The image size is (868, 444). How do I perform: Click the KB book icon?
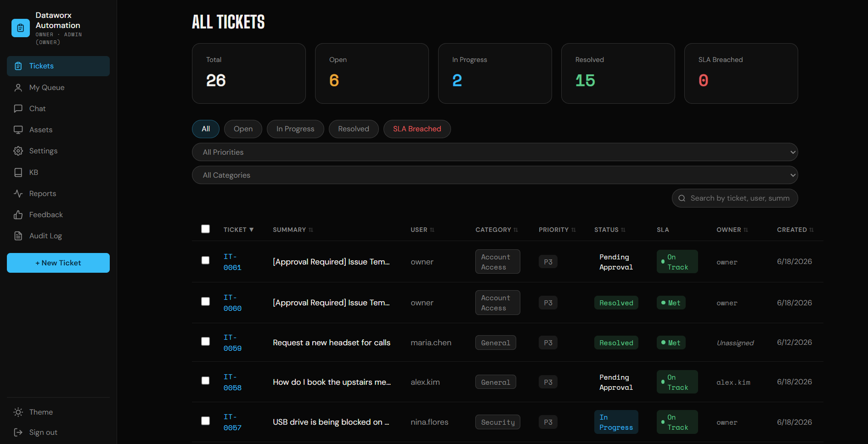tap(18, 173)
